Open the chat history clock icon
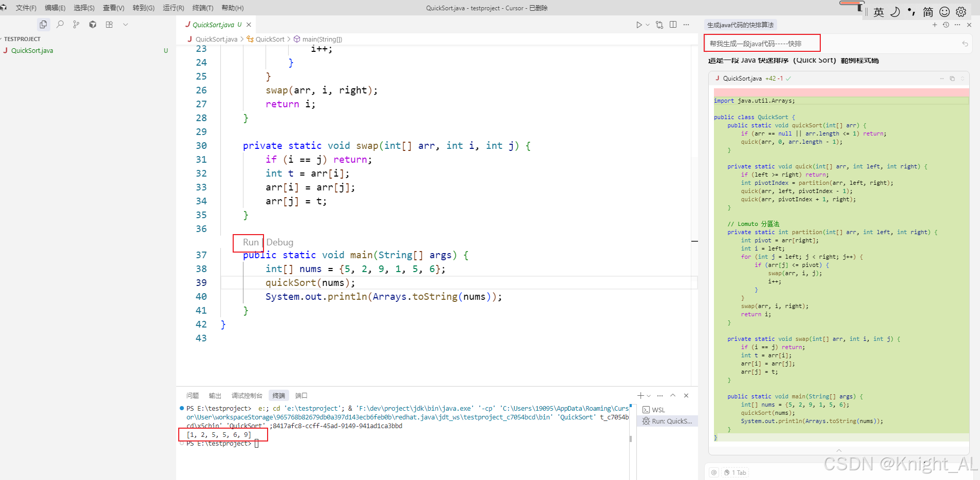Viewport: 980px width, 480px height. [x=946, y=25]
